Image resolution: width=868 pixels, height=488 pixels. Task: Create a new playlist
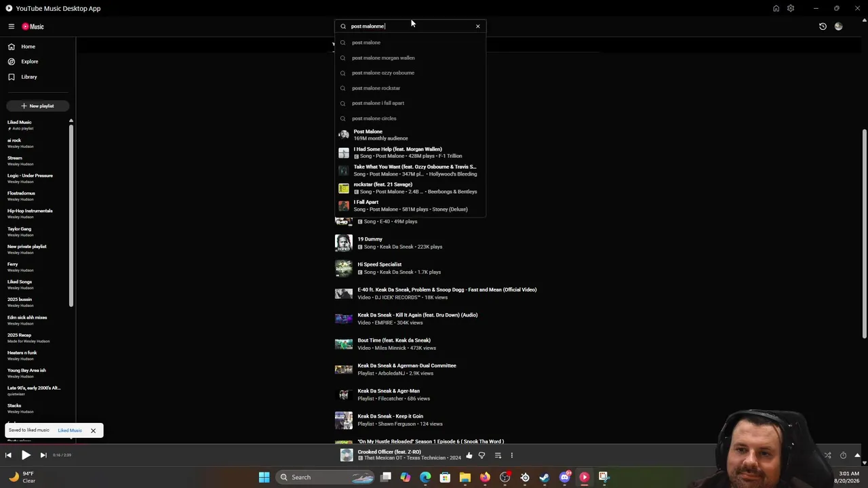click(37, 106)
